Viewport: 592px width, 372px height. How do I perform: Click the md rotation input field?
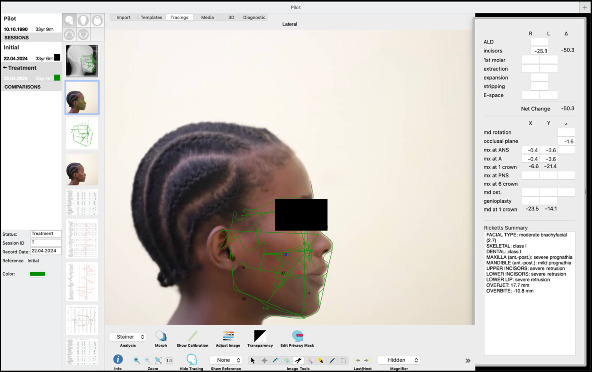coord(566,132)
